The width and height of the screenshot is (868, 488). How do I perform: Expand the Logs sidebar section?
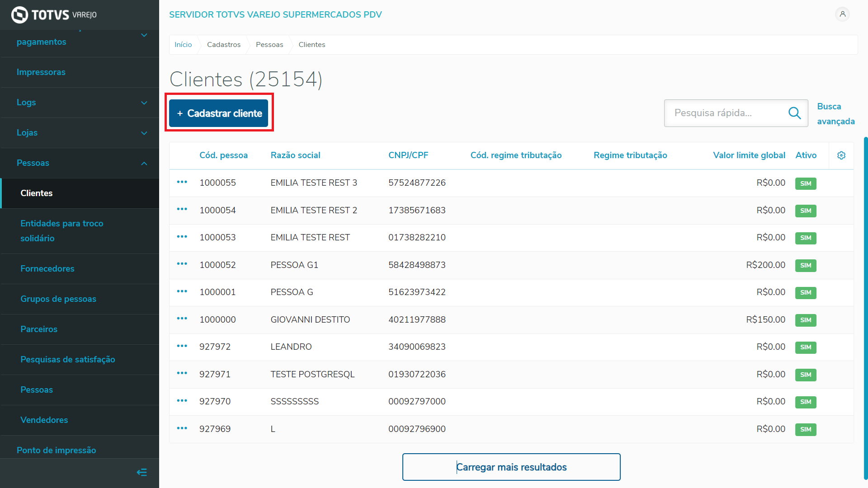coord(144,103)
